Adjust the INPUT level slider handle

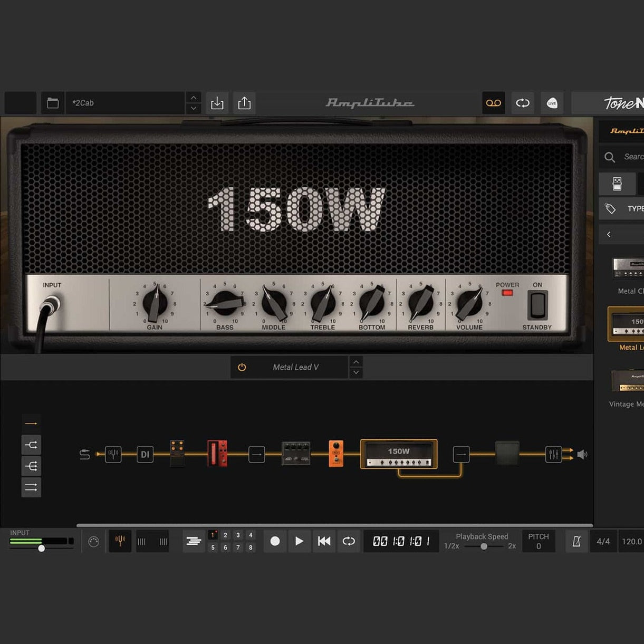click(41, 548)
